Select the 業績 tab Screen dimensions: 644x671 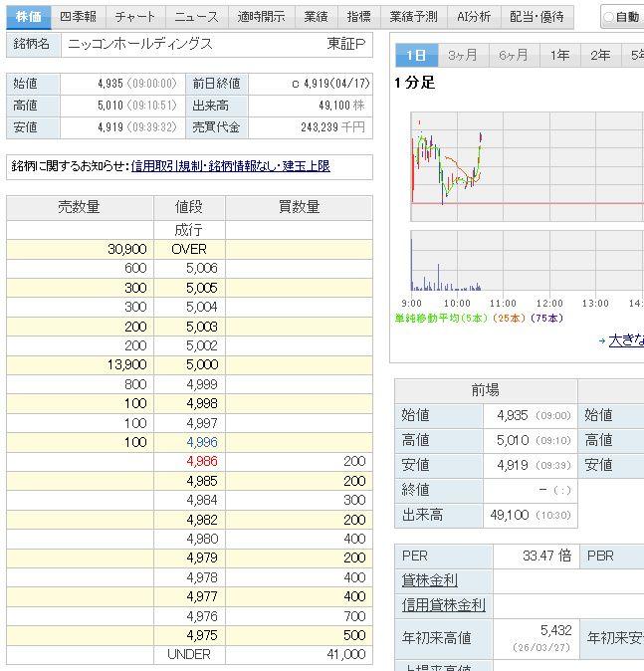[x=316, y=17]
